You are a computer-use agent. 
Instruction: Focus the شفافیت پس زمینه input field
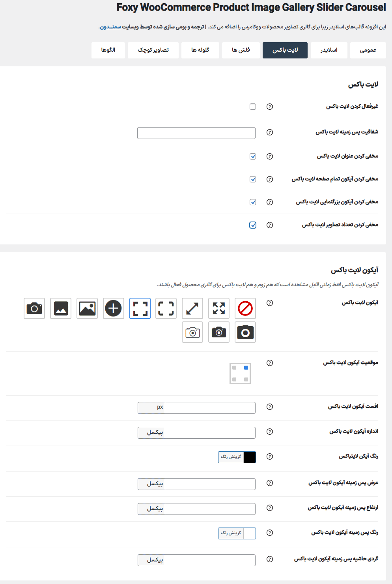point(196,133)
